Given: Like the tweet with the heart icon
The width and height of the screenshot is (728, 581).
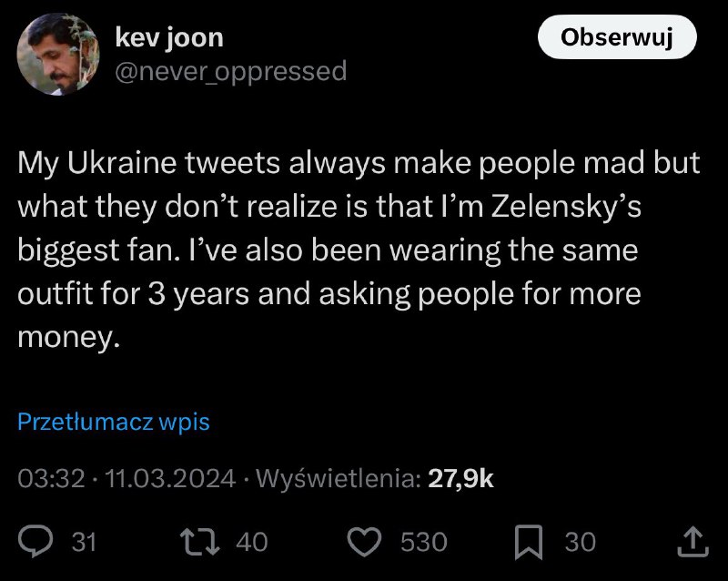Looking at the screenshot, I should pyautogui.click(x=365, y=542).
